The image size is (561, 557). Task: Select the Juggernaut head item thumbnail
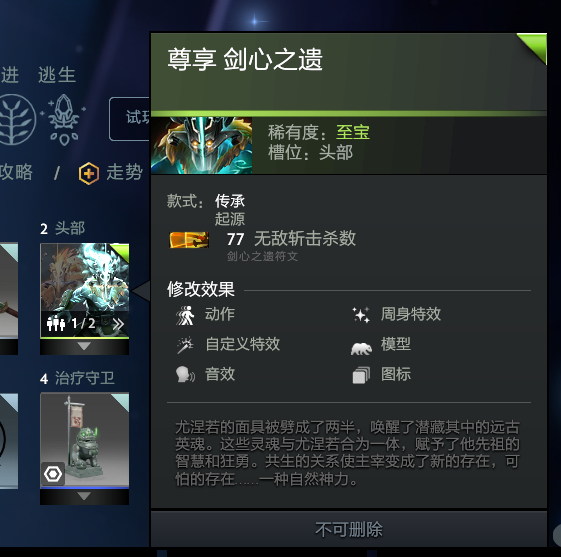(x=84, y=290)
